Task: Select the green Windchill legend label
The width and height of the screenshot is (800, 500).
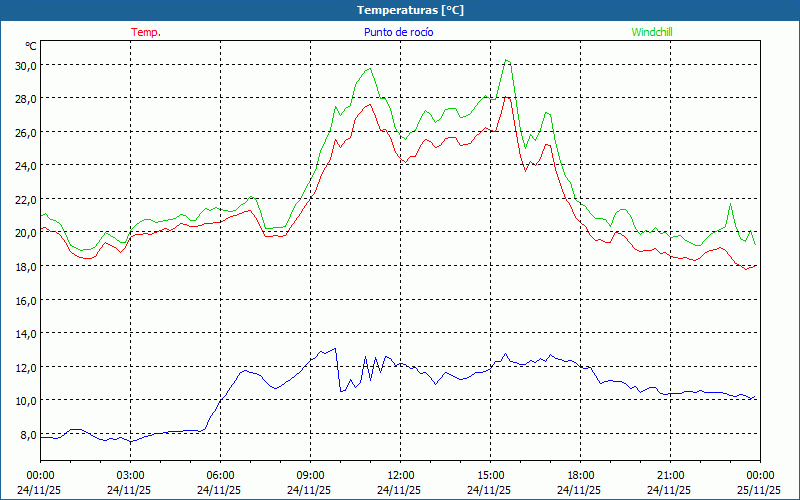Action: click(x=652, y=32)
